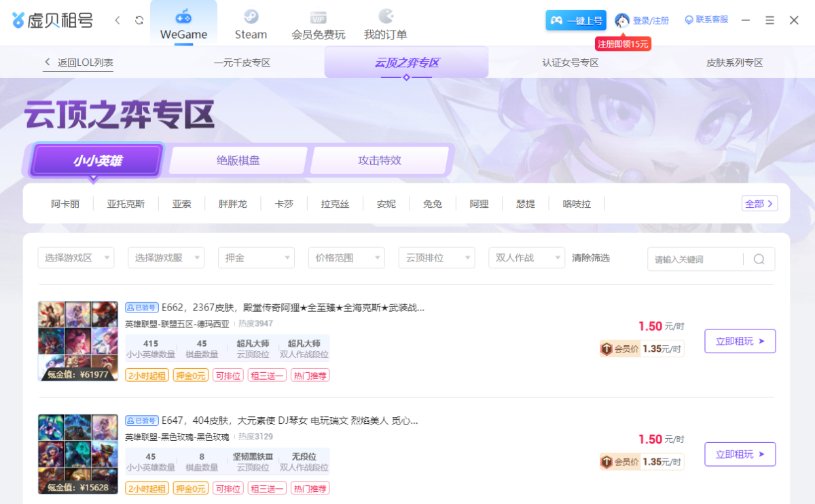Click the first account's thumbnail image
Screen dimensions: 815x504
tap(78, 341)
